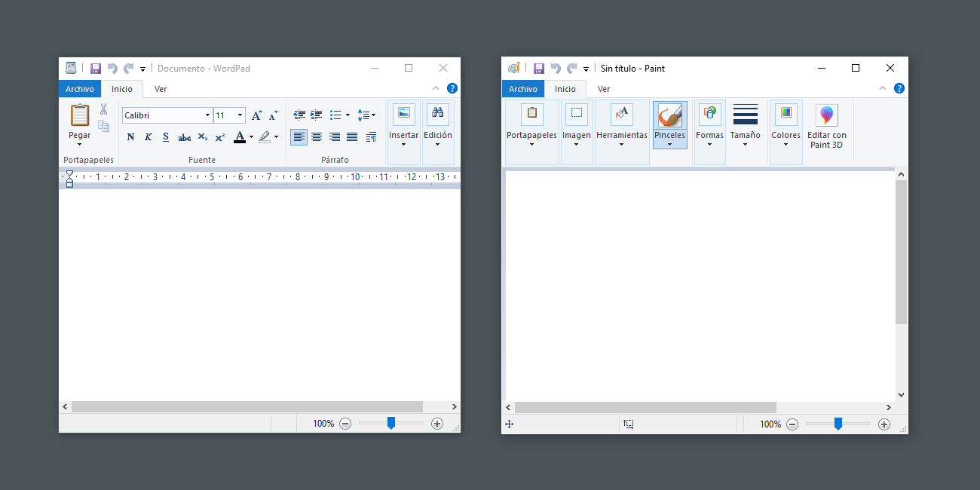Click the zoom slider handle in WordPad
This screenshot has height=490, width=980.
tap(391, 423)
